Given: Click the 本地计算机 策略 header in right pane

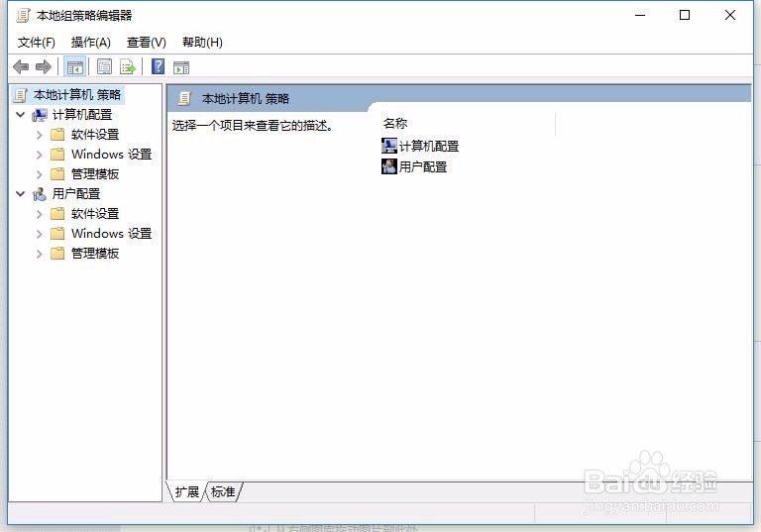Looking at the screenshot, I should tap(246, 99).
